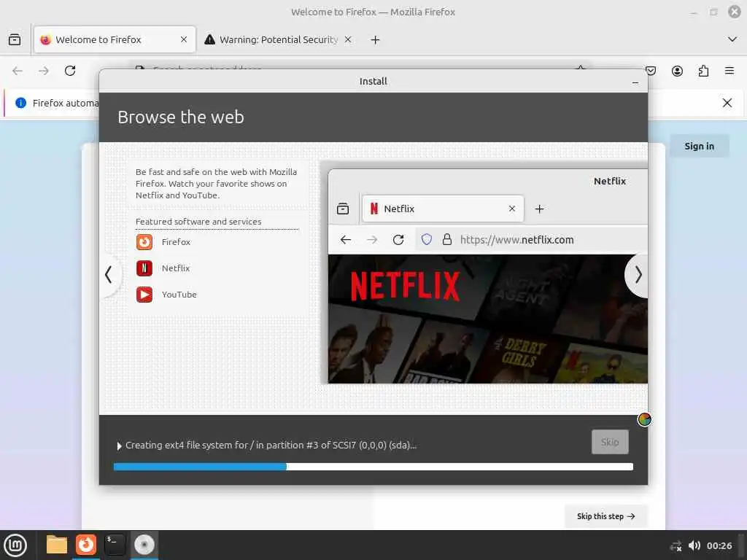Screen dimensions: 747x560
Task: Select the Netflix label in featured list
Action: 176,268
